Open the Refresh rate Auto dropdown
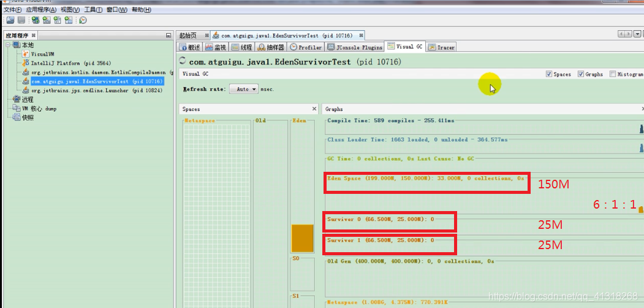644x308 pixels. 243,89
